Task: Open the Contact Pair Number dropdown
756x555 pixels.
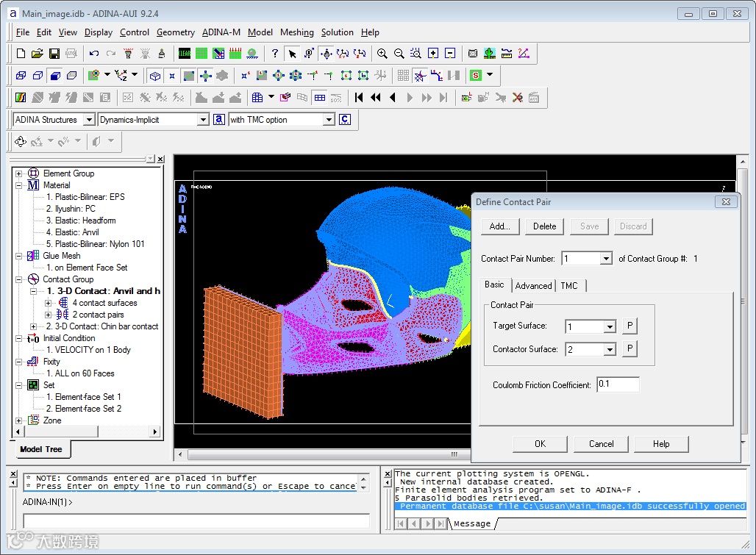Action: [606, 259]
